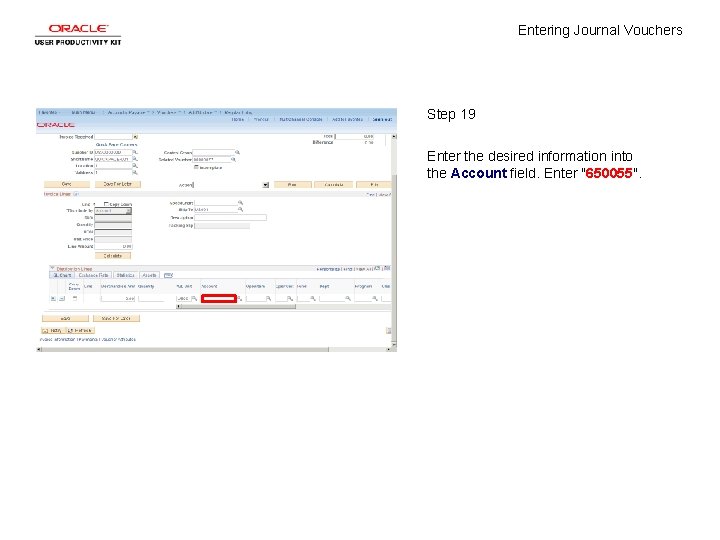Click the upper Save button
The height and width of the screenshot is (540, 720).
pos(67,184)
